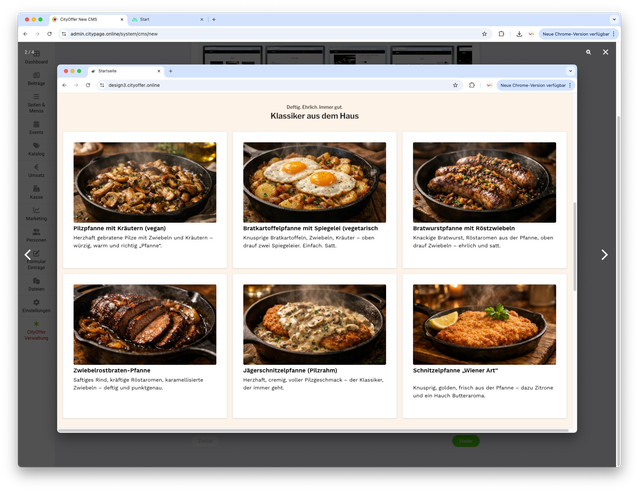640x492 pixels.
Task: Close the lightbox with X icon
Action: click(605, 52)
